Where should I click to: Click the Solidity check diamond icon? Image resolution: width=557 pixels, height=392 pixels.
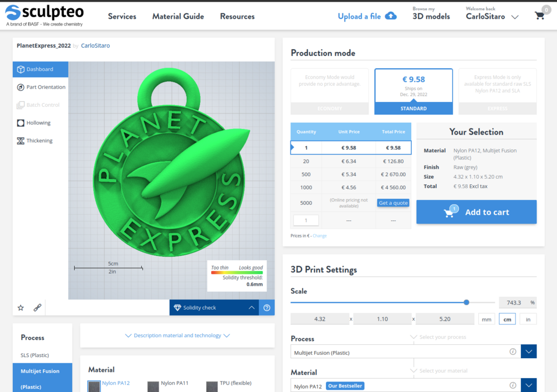pos(177,308)
